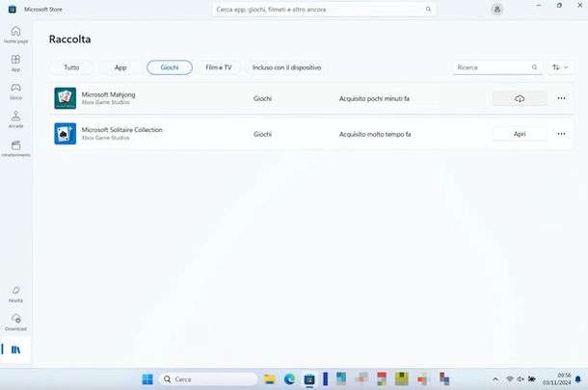Open the Windows Start menu

coord(147,379)
